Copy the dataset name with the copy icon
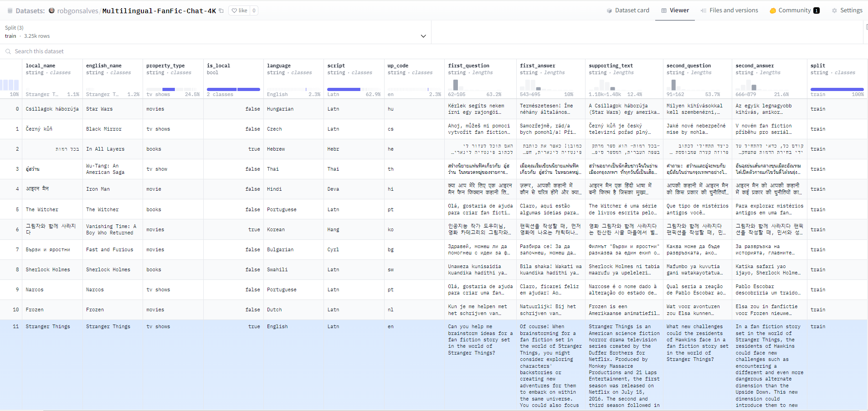 coord(221,10)
